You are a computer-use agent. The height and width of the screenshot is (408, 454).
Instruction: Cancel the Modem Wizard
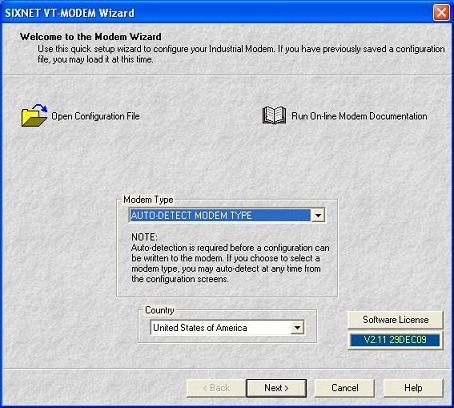pos(345,388)
